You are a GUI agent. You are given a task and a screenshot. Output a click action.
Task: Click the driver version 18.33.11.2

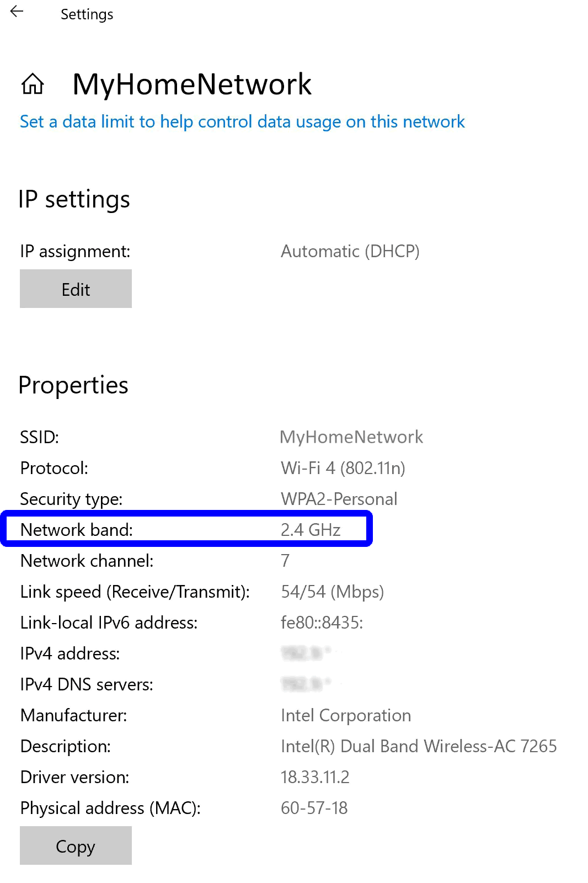(x=315, y=777)
